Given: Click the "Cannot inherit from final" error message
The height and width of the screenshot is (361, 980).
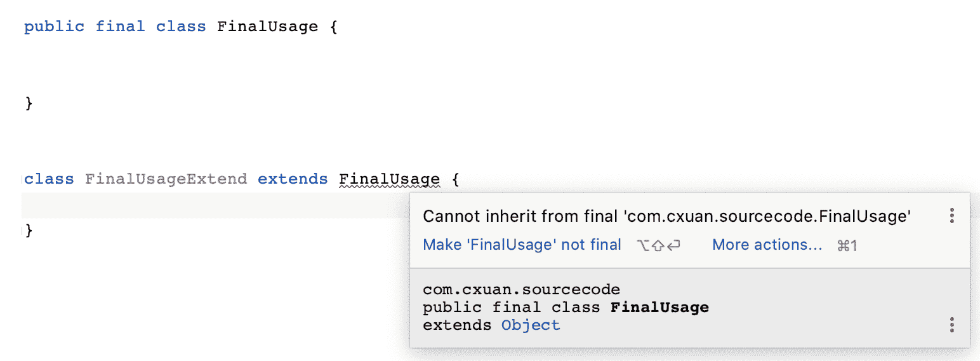Looking at the screenshot, I should click(666, 216).
